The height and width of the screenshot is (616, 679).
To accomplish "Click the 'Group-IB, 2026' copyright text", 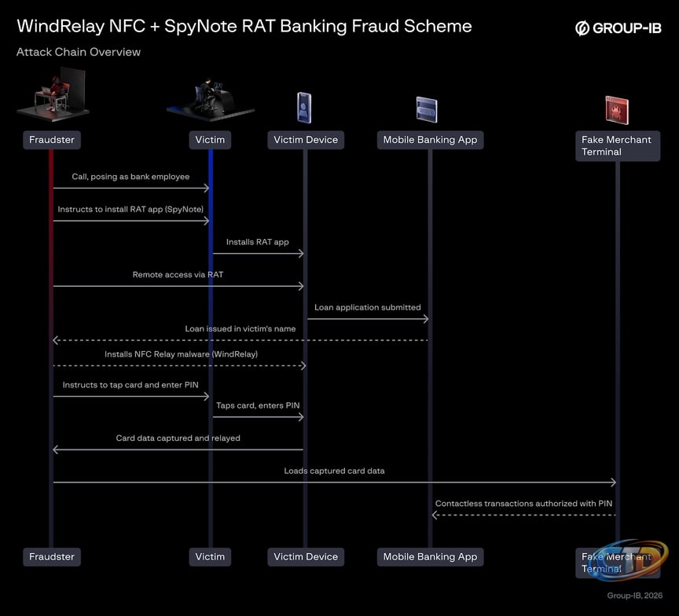I will pyautogui.click(x=634, y=596).
